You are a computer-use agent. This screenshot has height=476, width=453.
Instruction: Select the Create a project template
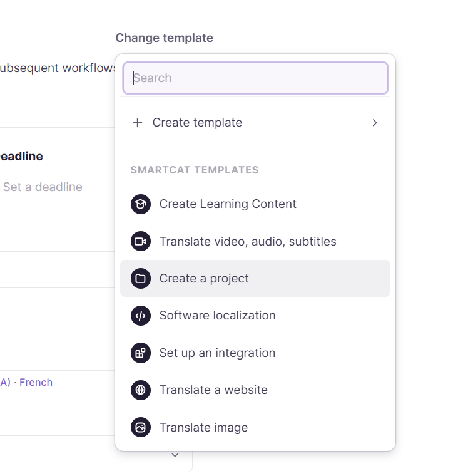click(255, 278)
